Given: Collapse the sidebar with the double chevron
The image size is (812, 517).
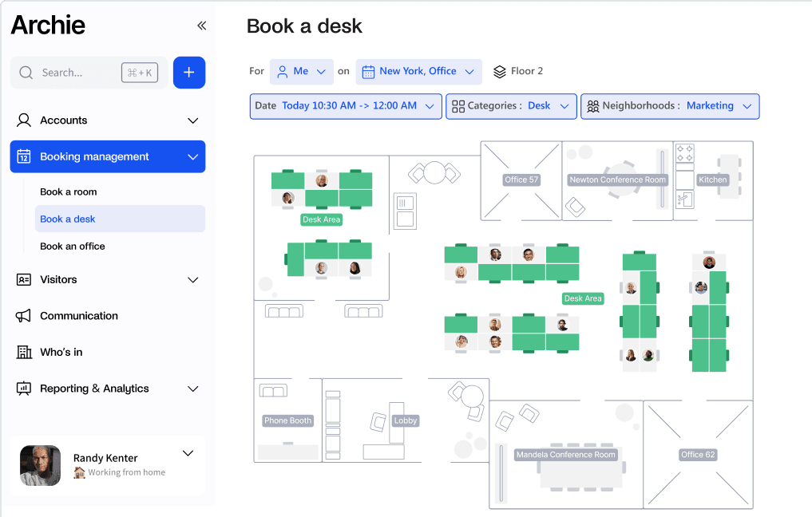Looking at the screenshot, I should click(x=201, y=25).
